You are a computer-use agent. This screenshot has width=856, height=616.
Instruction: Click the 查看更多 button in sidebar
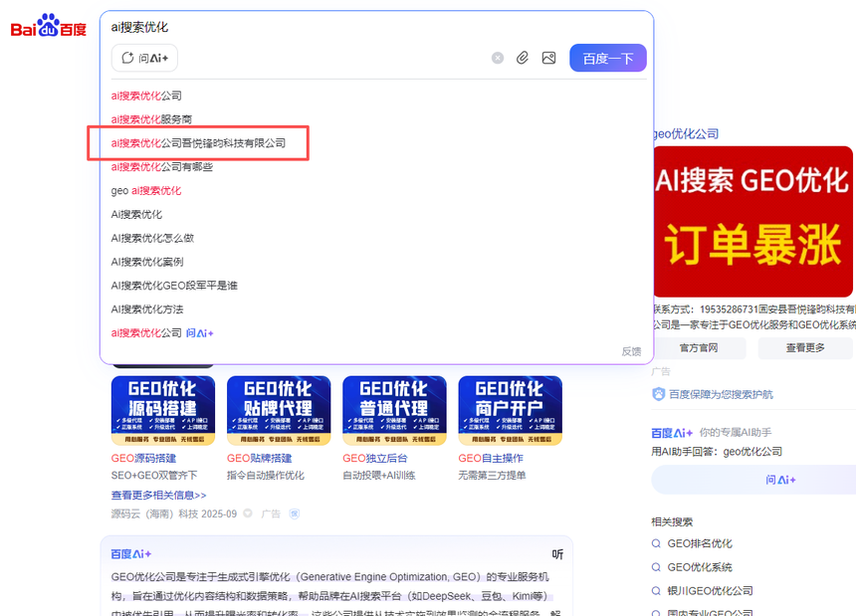805,348
